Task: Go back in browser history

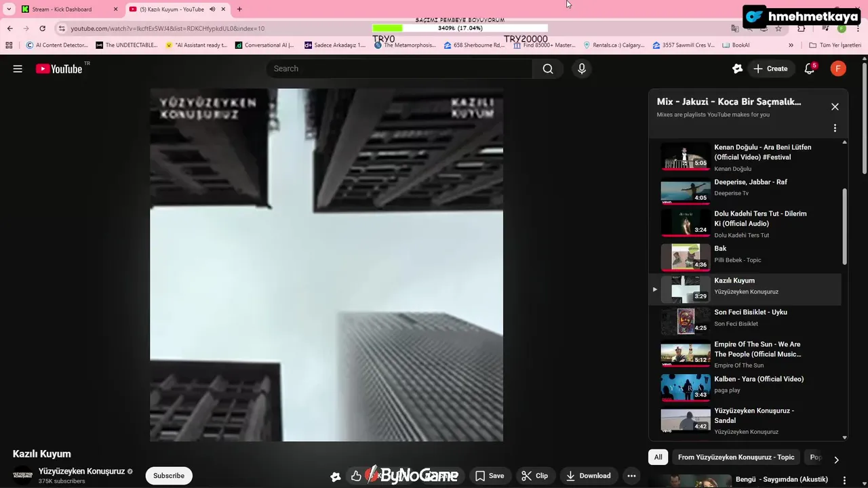Action: [9, 28]
